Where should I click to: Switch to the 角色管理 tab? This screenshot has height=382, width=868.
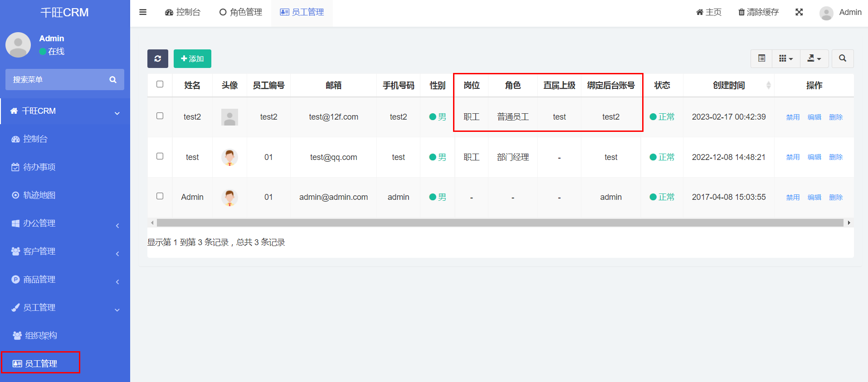(x=241, y=12)
